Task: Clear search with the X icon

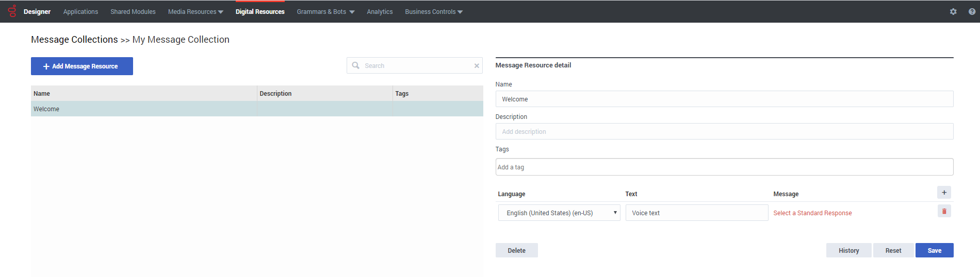Action: [477, 66]
